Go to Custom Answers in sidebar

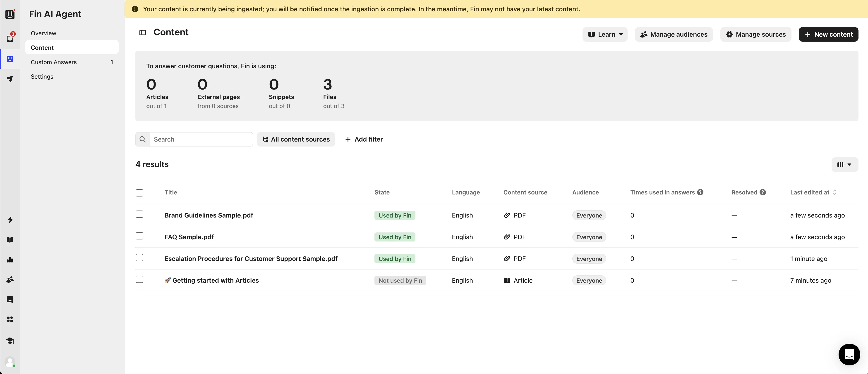[x=54, y=62]
